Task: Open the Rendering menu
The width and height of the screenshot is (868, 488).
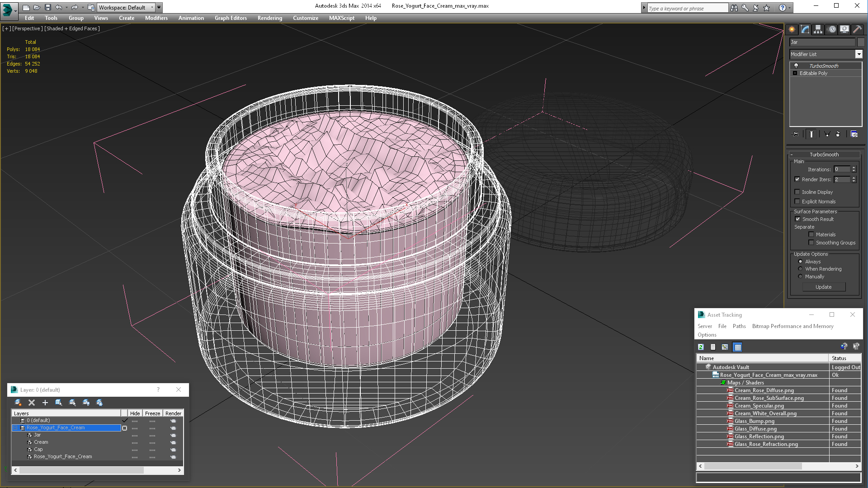Action: (x=269, y=18)
